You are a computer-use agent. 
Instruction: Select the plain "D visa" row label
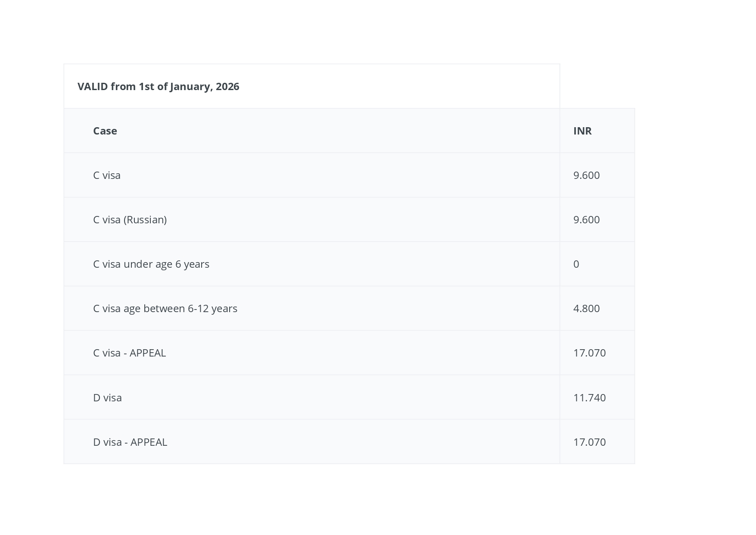107,398
